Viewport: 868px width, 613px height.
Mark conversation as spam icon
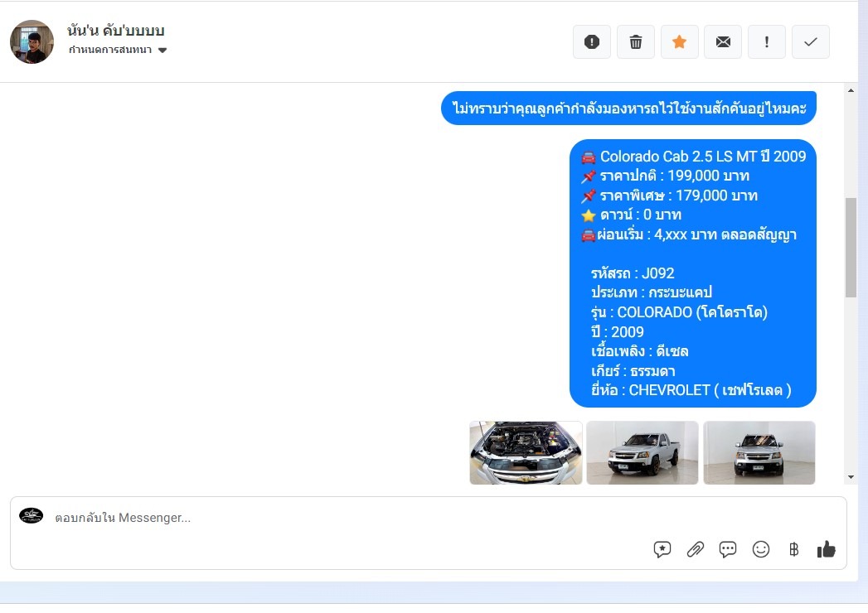point(592,42)
